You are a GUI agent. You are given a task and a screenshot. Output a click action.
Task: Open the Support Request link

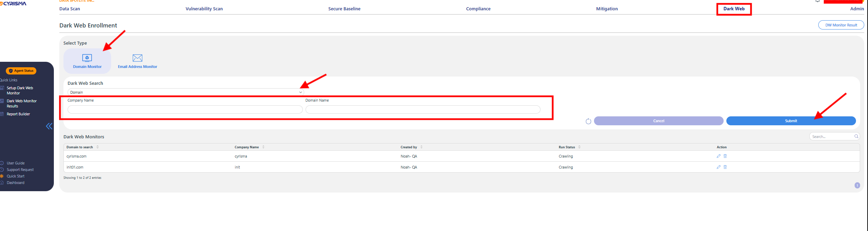(x=20, y=170)
